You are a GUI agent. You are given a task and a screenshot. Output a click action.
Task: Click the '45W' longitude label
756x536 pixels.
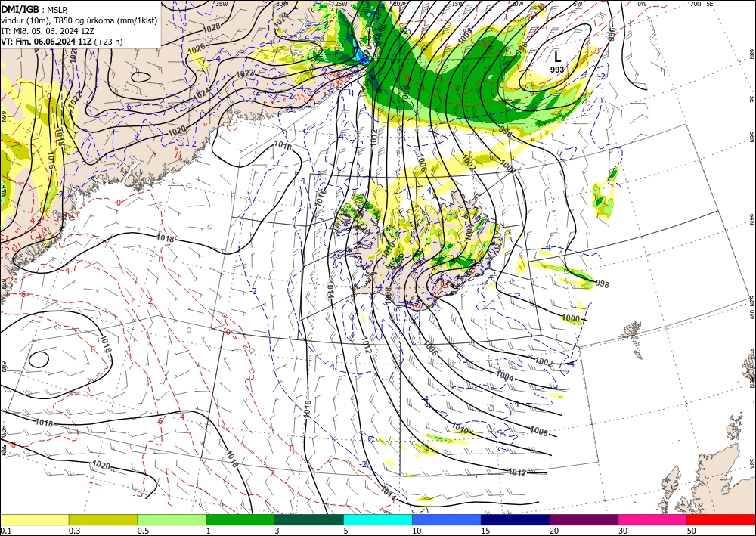[x=3, y=191]
